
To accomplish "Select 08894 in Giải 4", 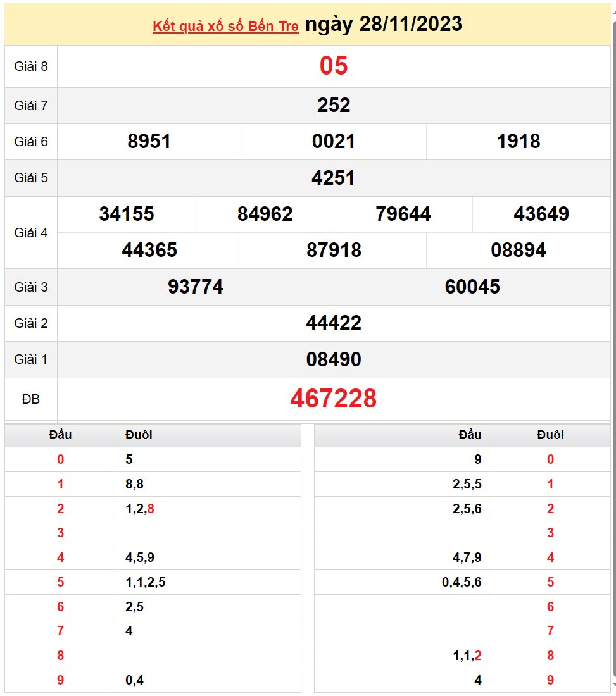I will click(x=519, y=251).
